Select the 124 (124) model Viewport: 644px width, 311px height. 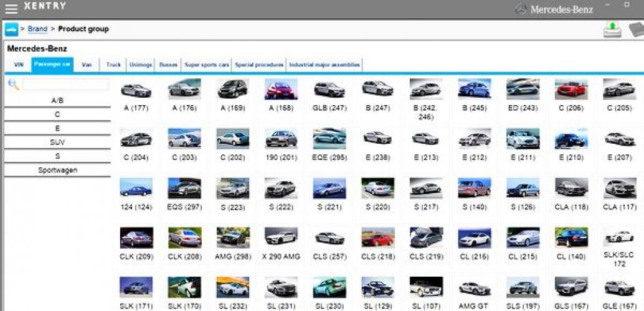coord(136,188)
